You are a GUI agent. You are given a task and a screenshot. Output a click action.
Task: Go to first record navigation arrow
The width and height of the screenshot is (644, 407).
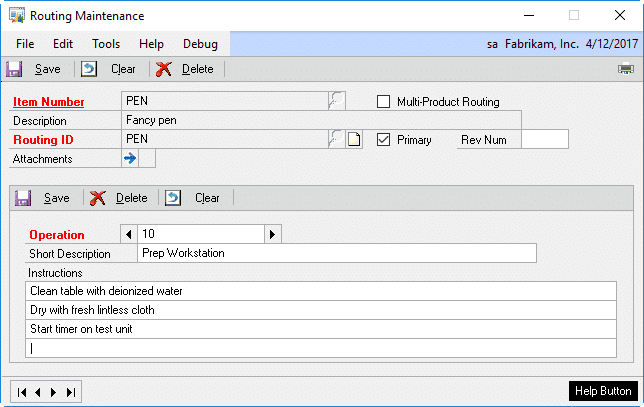(22, 391)
